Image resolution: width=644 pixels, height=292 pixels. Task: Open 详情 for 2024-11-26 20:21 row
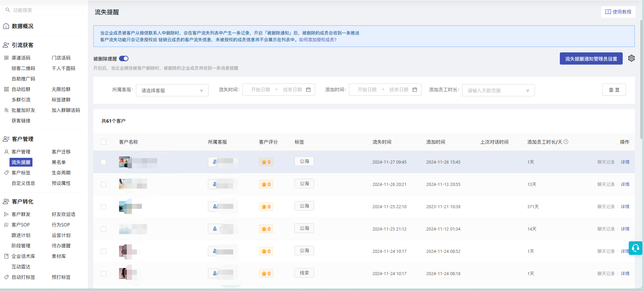[x=625, y=184]
